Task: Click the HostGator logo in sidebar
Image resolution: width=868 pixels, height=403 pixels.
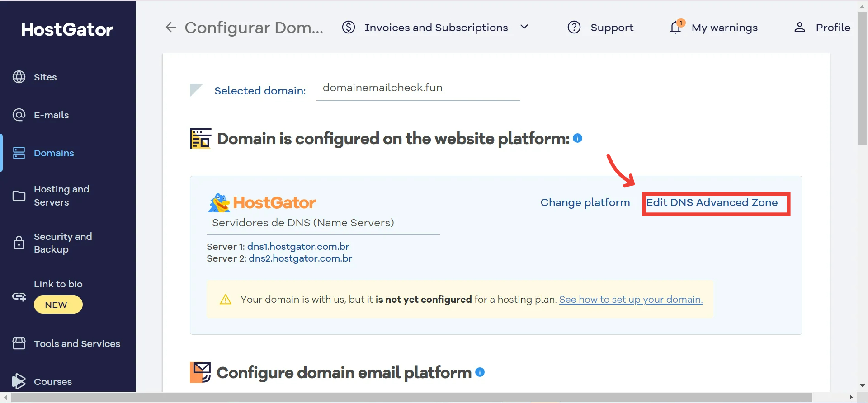Action: pyautogui.click(x=67, y=30)
